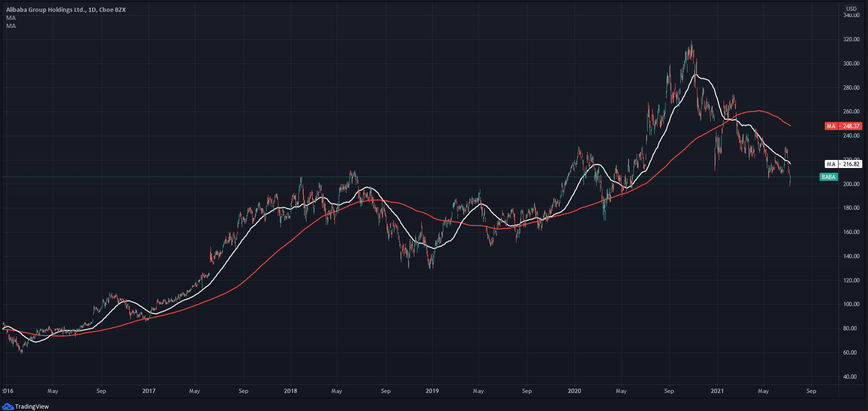Click the 2020 label on time axis
The height and width of the screenshot is (411, 868).
574,391
